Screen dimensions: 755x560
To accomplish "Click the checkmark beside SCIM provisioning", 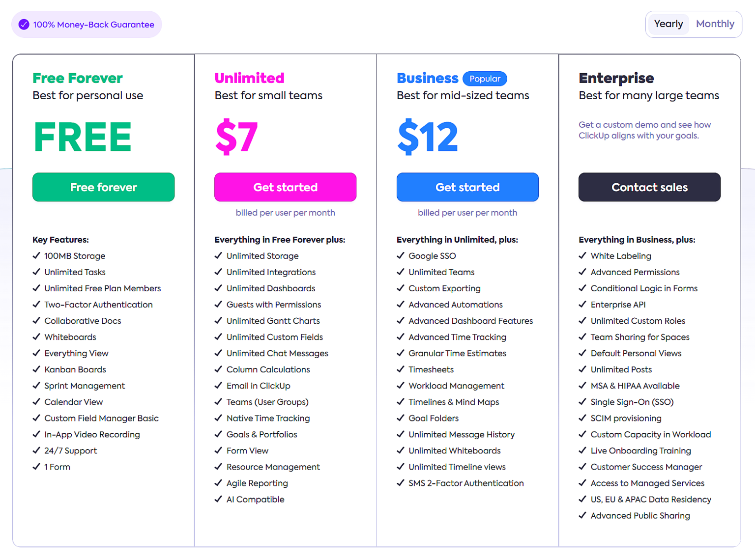I will click(582, 418).
